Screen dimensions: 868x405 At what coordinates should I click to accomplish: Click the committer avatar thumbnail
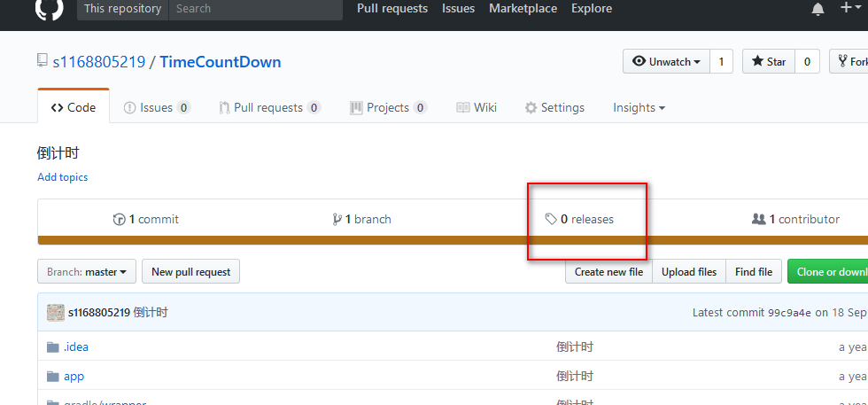pos(55,313)
